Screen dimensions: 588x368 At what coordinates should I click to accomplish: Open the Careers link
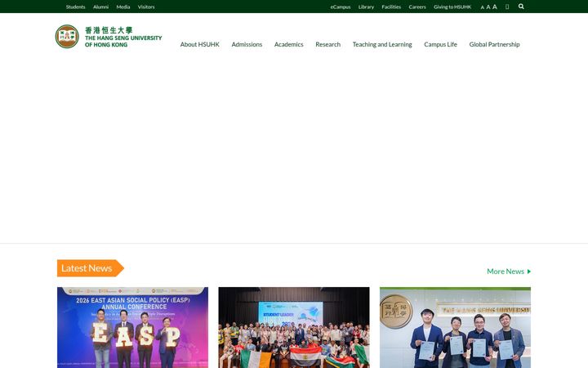pyautogui.click(x=417, y=7)
